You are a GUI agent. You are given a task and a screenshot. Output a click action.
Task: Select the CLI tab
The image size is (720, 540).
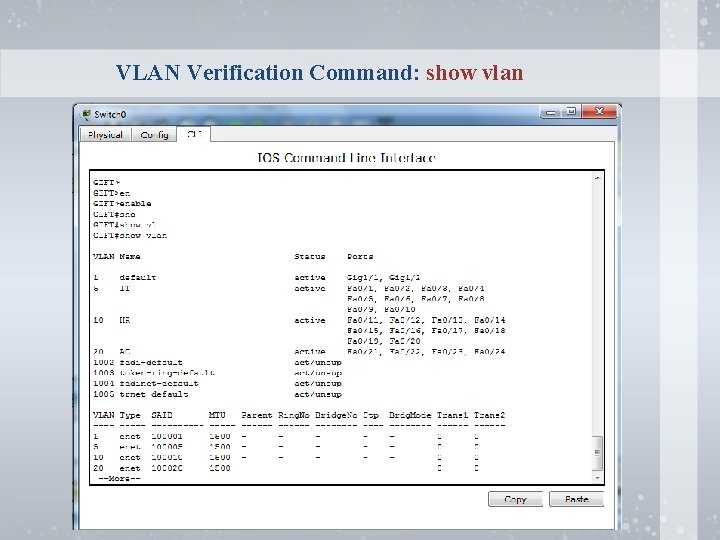[194, 134]
